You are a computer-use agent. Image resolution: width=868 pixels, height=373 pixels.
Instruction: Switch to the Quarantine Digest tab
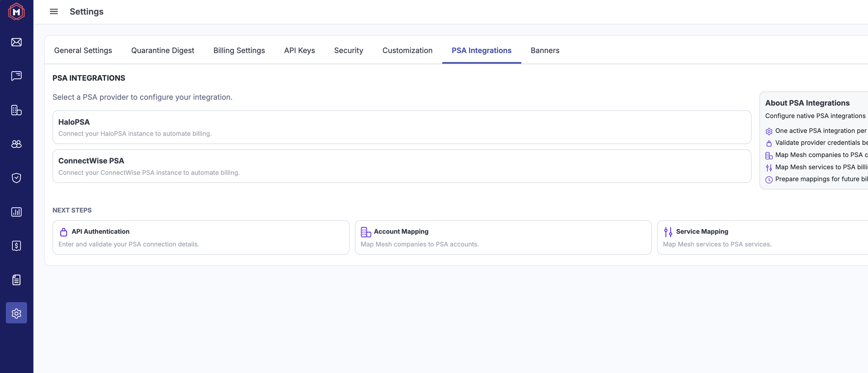pyautogui.click(x=163, y=50)
